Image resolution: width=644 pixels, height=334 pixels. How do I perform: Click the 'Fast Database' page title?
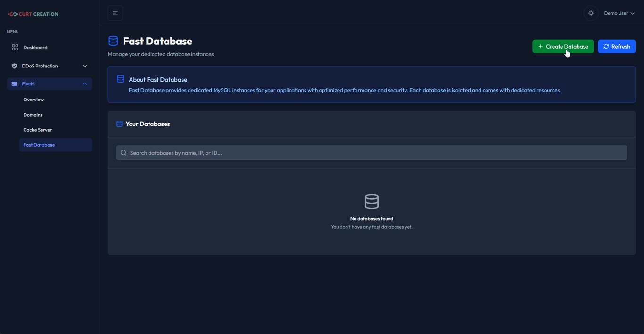[157, 41]
